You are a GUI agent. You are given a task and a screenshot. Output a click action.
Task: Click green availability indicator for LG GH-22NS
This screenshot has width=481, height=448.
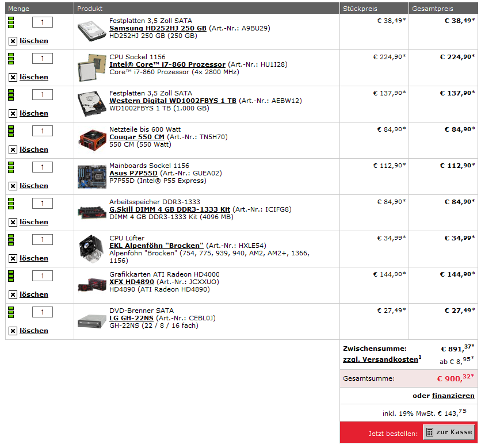(x=11, y=312)
